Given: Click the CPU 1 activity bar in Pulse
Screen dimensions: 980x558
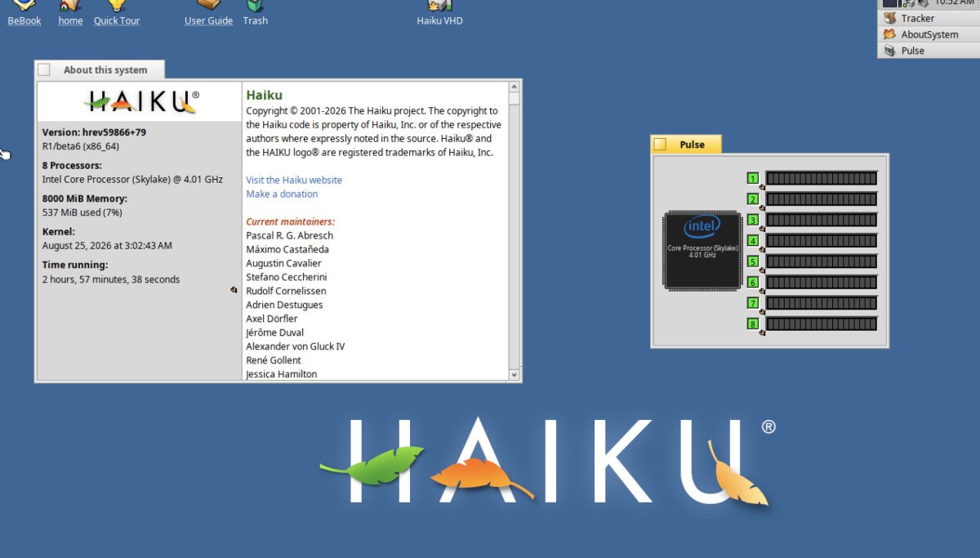Looking at the screenshot, I should (x=821, y=178).
